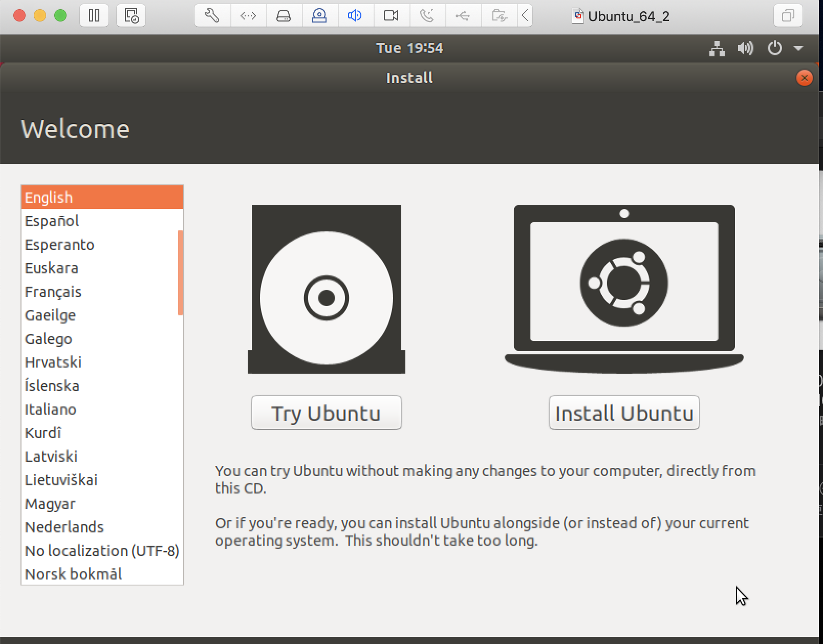
Task: Expand the system menu dropdown arrow
Action: tap(798, 49)
